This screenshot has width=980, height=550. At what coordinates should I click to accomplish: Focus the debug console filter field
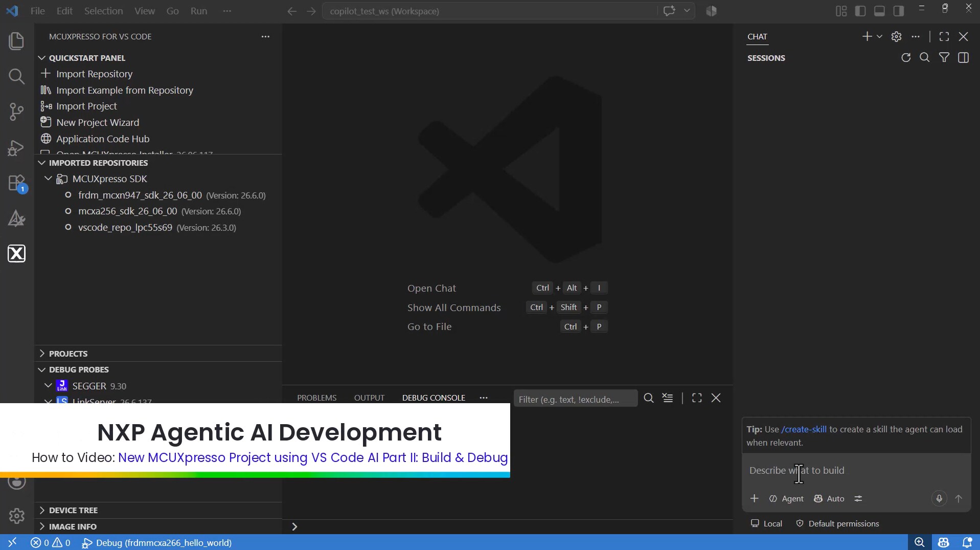pyautogui.click(x=576, y=399)
